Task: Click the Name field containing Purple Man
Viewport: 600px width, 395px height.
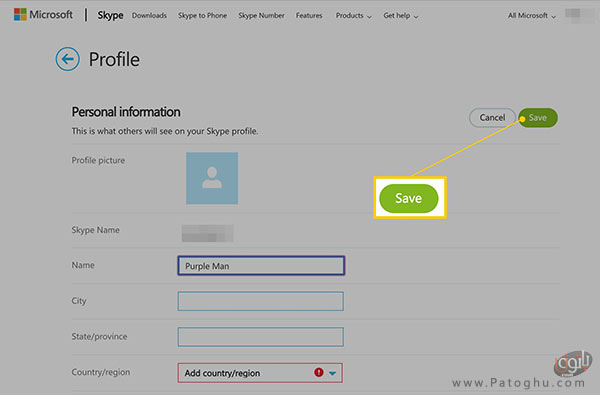Action: tap(261, 266)
